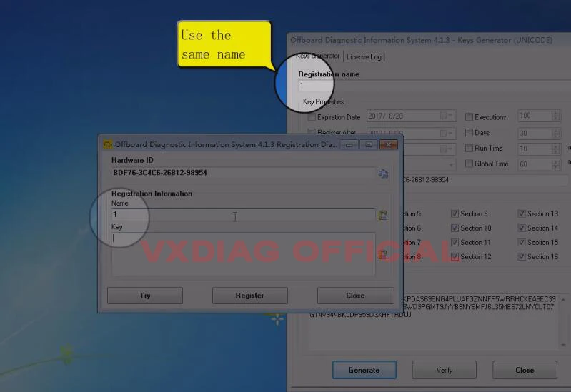Viewport: 571px width, 392px height.
Task: Copy the Hardware ID with the copy icon
Action: pyautogui.click(x=383, y=174)
